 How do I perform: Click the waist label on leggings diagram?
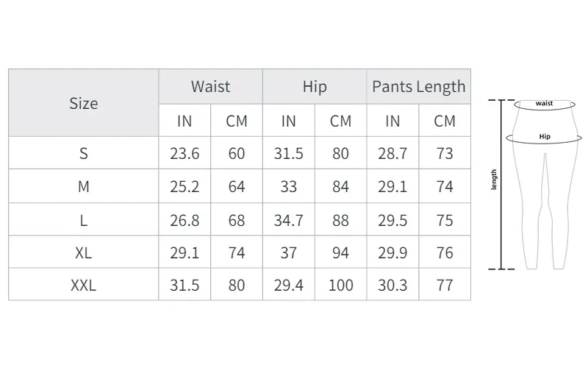544,103
